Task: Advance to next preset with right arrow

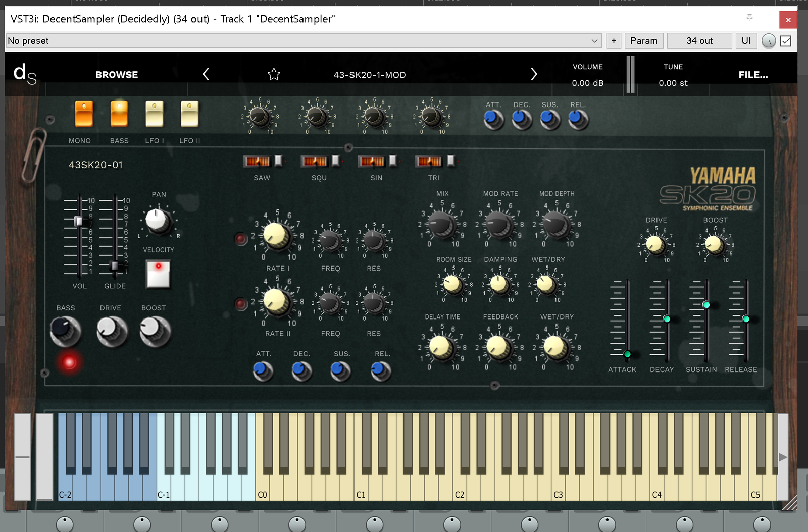Action: coord(534,75)
